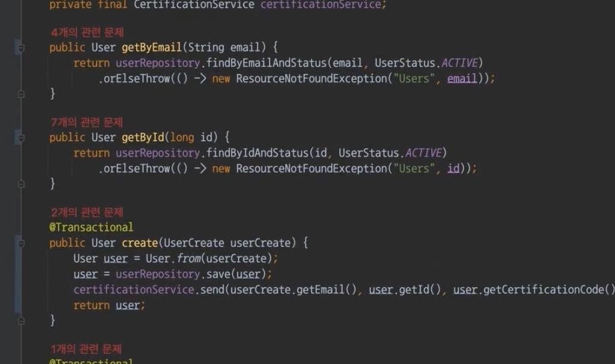
Task: Click the underlined email argument
Action: 462,79
